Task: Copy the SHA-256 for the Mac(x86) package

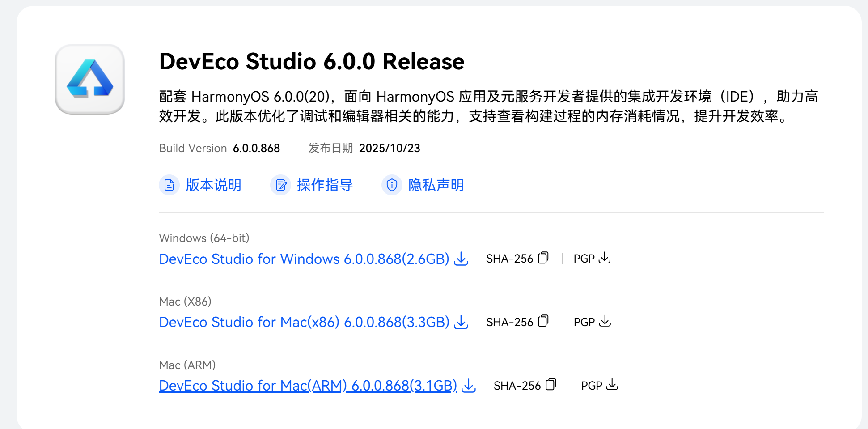Action: (543, 321)
